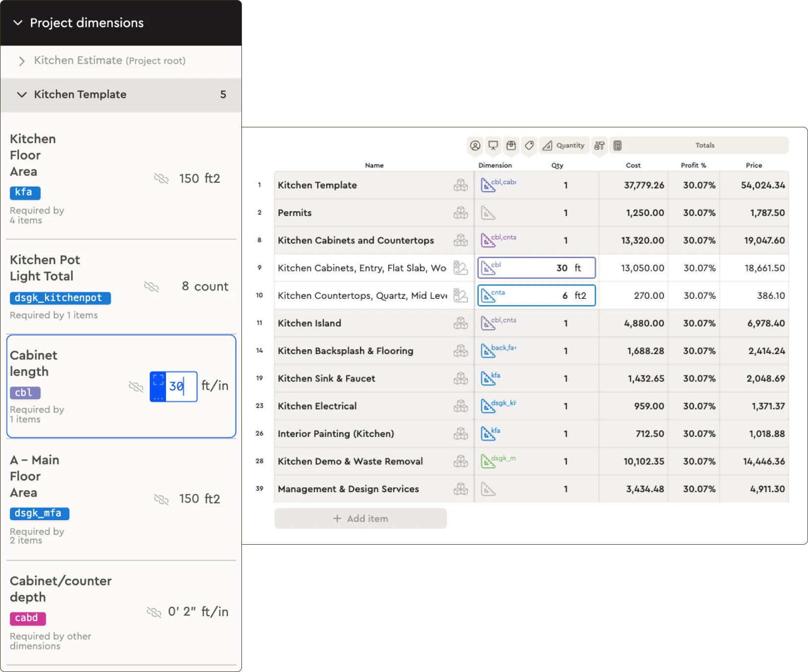Image resolution: width=808 pixels, height=672 pixels.
Task: Select the Interior Painting (Kitchen) row name
Action: (x=336, y=433)
